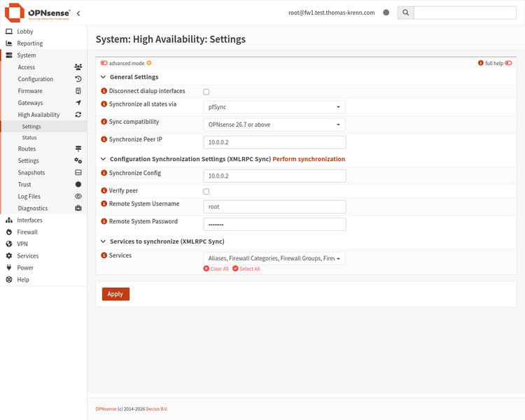
Task: Click the Log Files eye icon
Action: (x=78, y=196)
